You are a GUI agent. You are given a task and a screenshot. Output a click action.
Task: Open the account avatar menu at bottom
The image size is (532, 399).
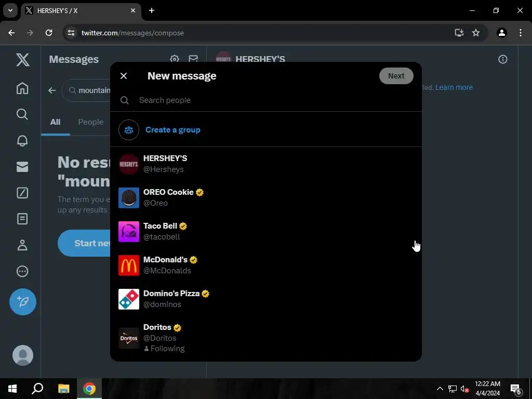coord(23,355)
